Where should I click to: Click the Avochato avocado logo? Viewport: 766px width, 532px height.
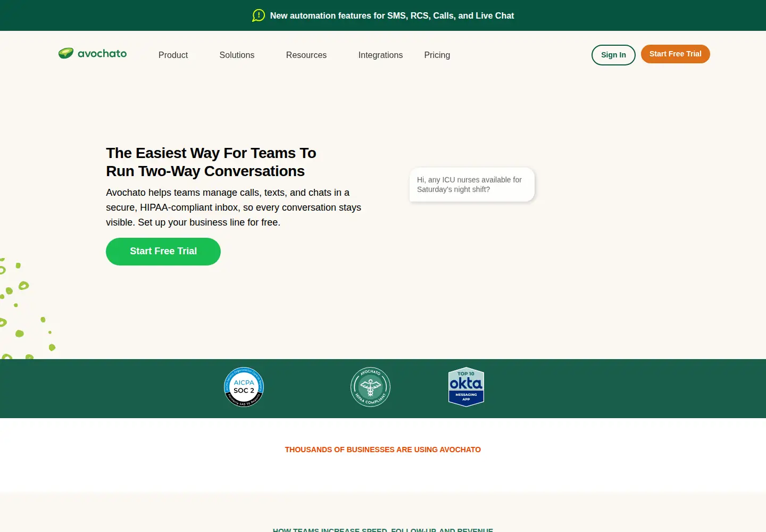93,53
